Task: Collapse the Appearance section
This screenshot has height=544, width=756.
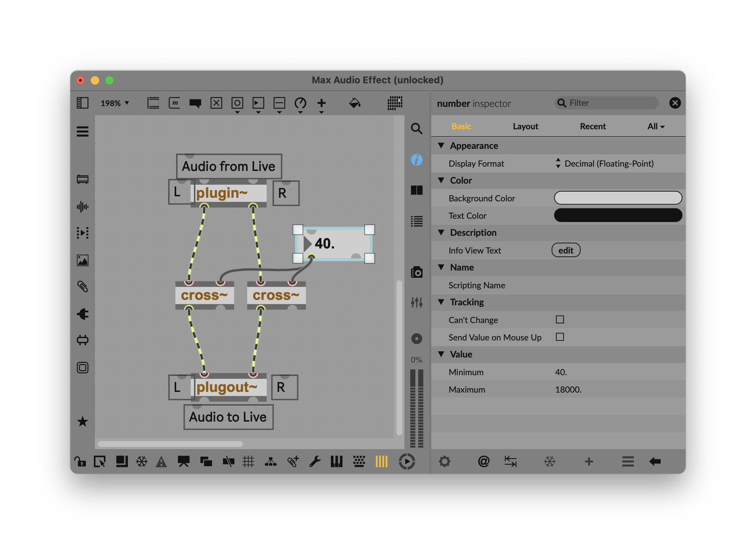Action: click(x=441, y=146)
